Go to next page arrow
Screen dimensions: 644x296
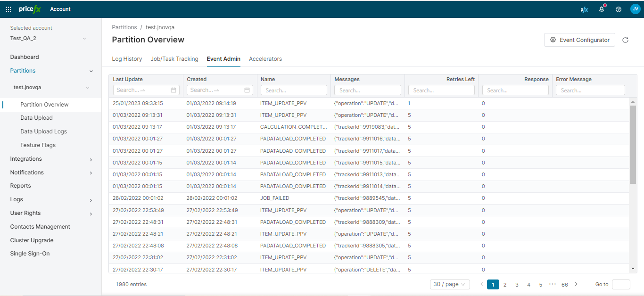[x=576, y=284]
